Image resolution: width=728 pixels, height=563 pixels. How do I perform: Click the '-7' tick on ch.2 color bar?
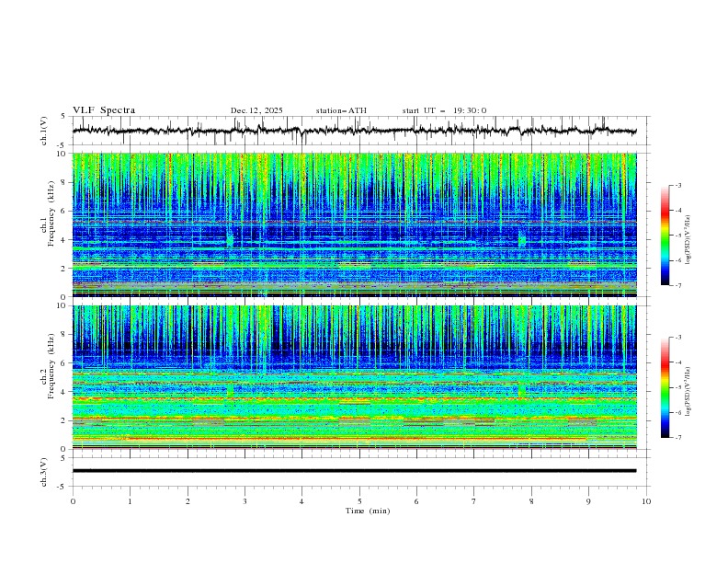pos(677,438)
